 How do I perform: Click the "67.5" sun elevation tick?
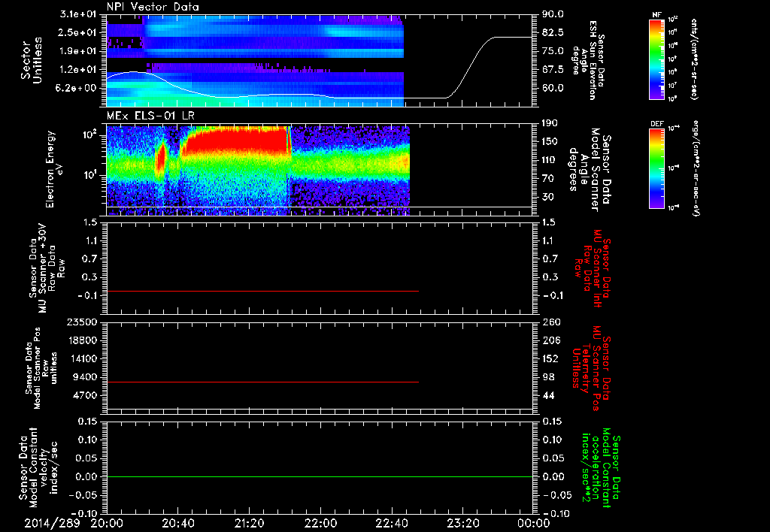pyautogui.click(x=553, y=70)
